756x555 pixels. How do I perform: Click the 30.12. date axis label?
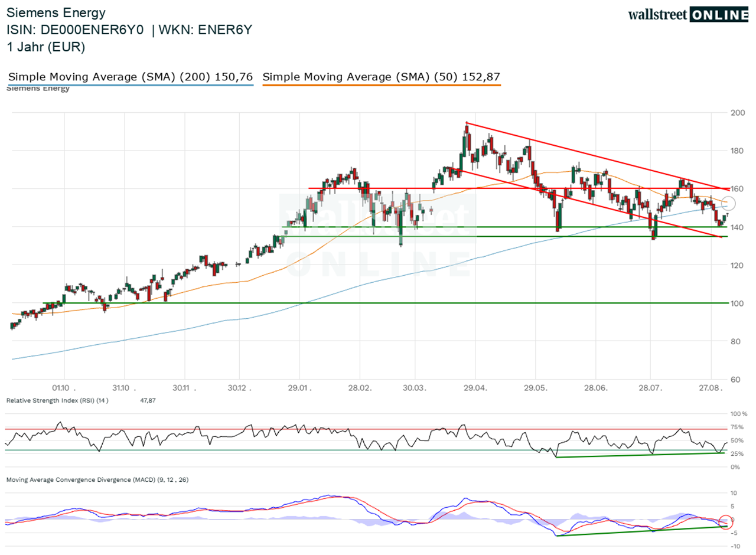239,388
